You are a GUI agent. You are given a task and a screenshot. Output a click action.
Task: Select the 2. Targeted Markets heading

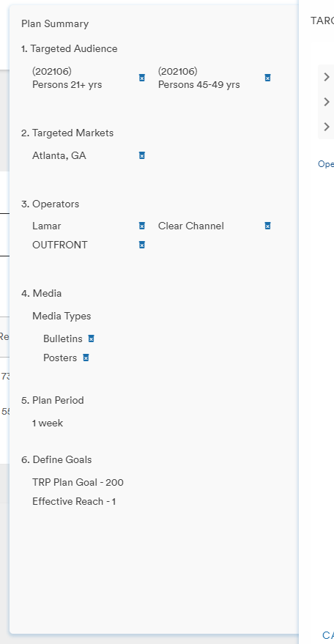pyautogui.click(x=67, y=133)
